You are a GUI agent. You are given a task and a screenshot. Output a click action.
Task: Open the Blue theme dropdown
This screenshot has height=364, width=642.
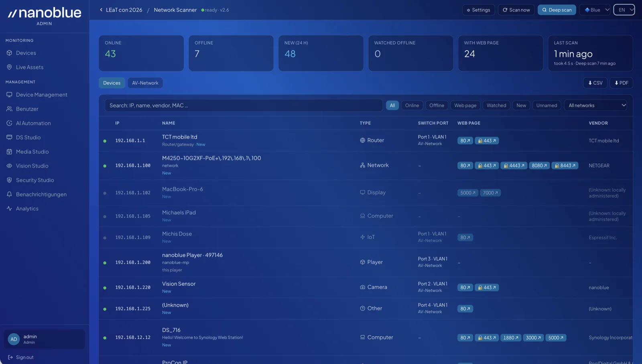coord(595,10)
